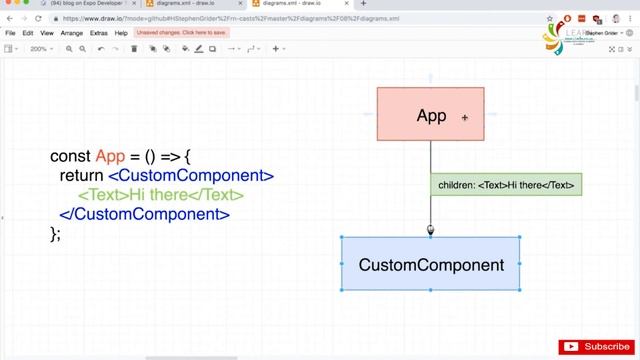
Task: Open the view panels dropdown icon
Action: tap(11, 49)
